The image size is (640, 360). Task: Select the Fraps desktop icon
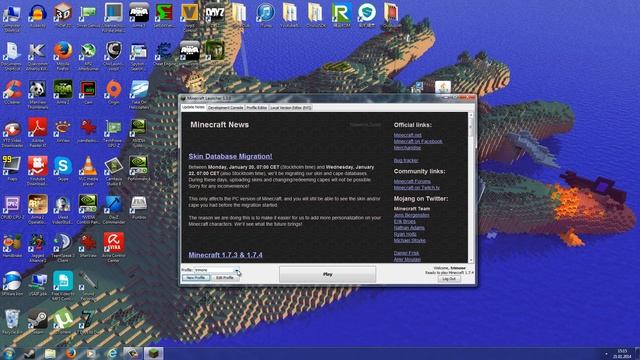point(12,169)
